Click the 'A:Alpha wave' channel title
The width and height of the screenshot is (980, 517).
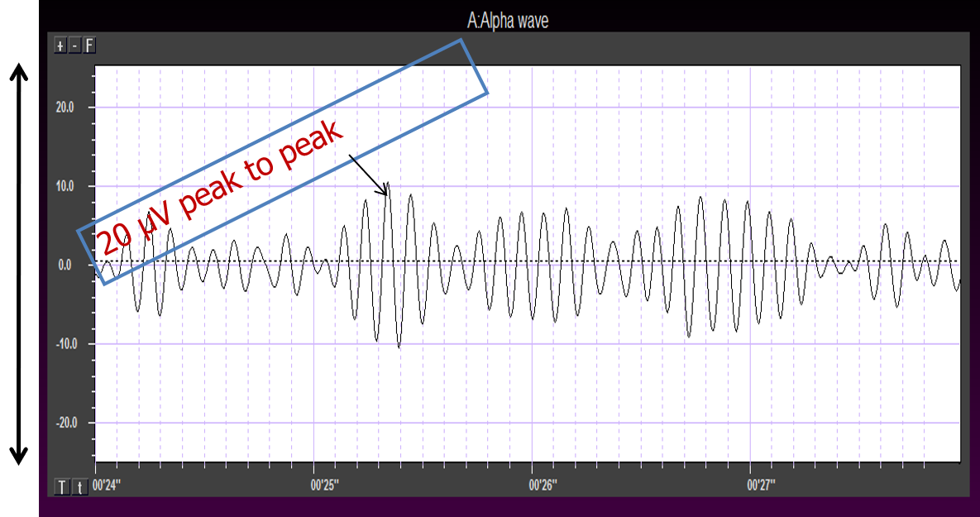(507, 22)
